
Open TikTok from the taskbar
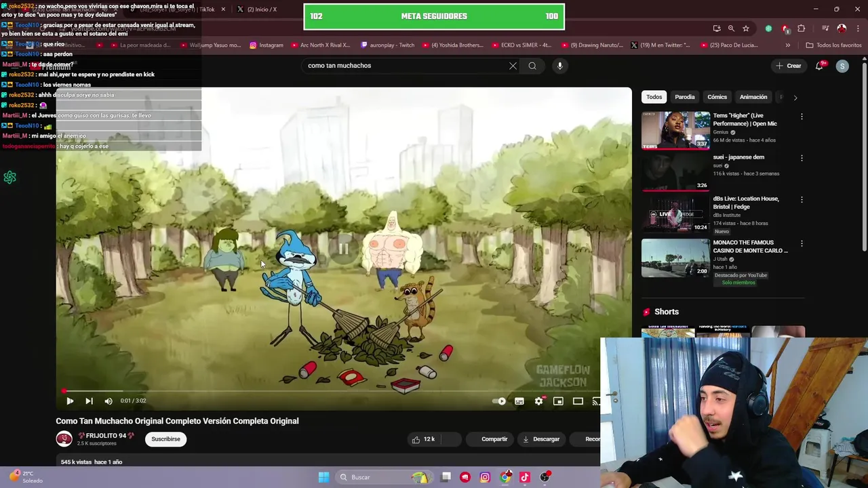[x=524, y=477]
